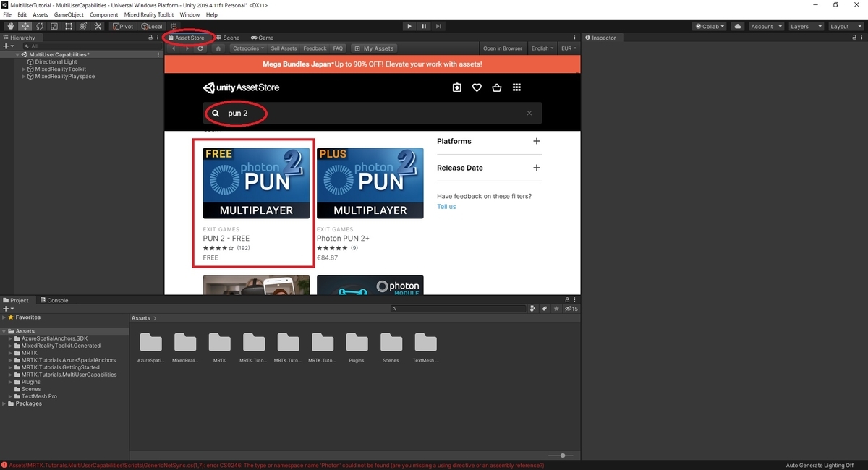Open the GameObject menu
Screen dimensions: 868x470
[69, 14]
